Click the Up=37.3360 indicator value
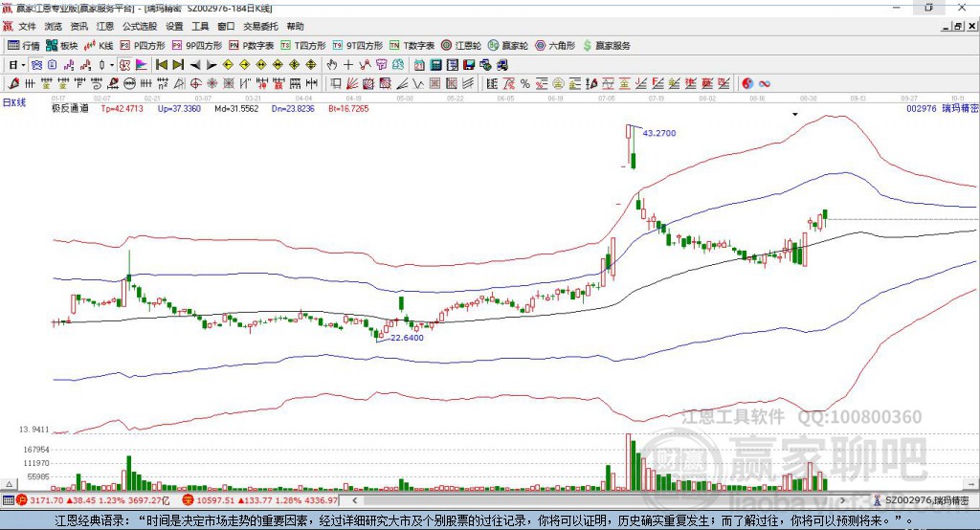 click(x=179, y=108)
